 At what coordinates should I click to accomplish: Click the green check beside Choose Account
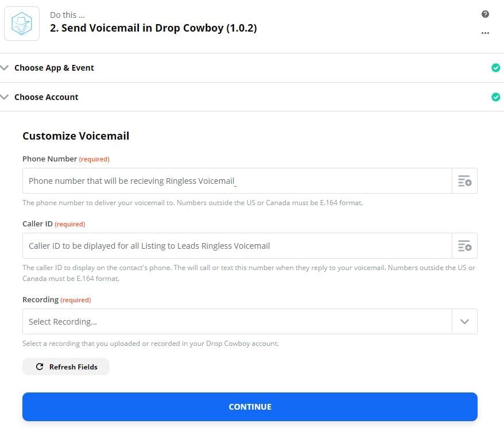495,97
